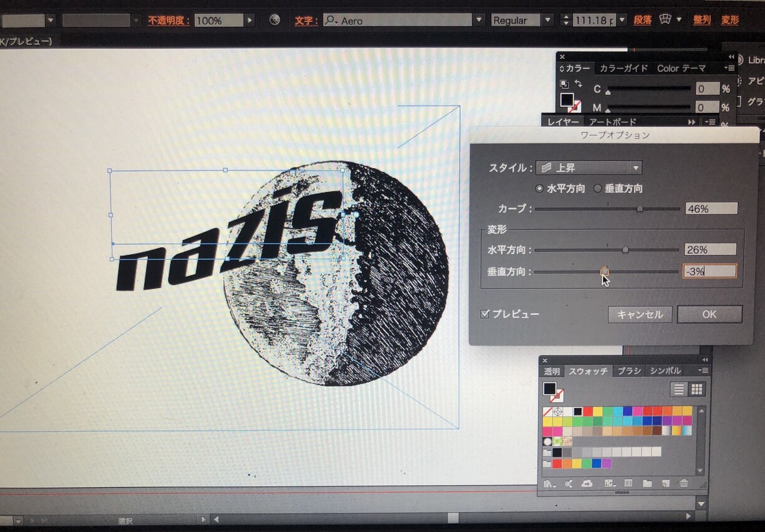
Task: Switch Swatches panel to list view
Action: 679,389
